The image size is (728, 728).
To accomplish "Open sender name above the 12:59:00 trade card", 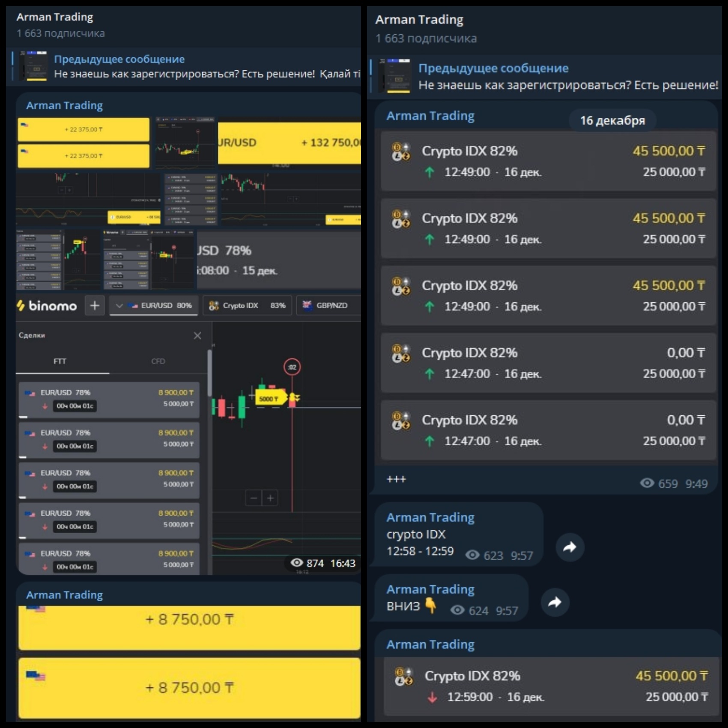I will [x=430, y=644].
